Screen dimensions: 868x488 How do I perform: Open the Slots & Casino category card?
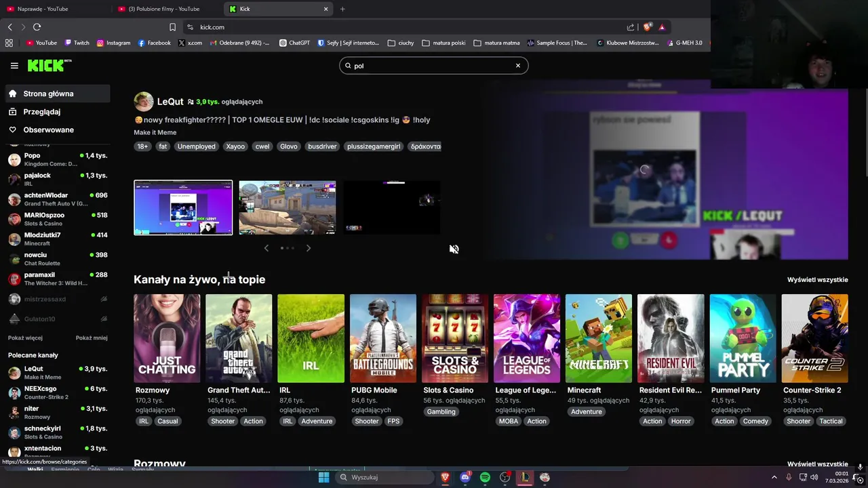(x=455, y=338)
